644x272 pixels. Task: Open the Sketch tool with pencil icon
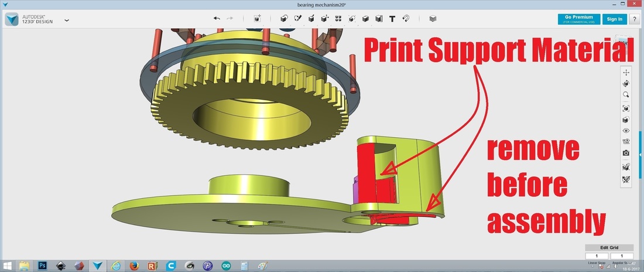pos(298,19)
